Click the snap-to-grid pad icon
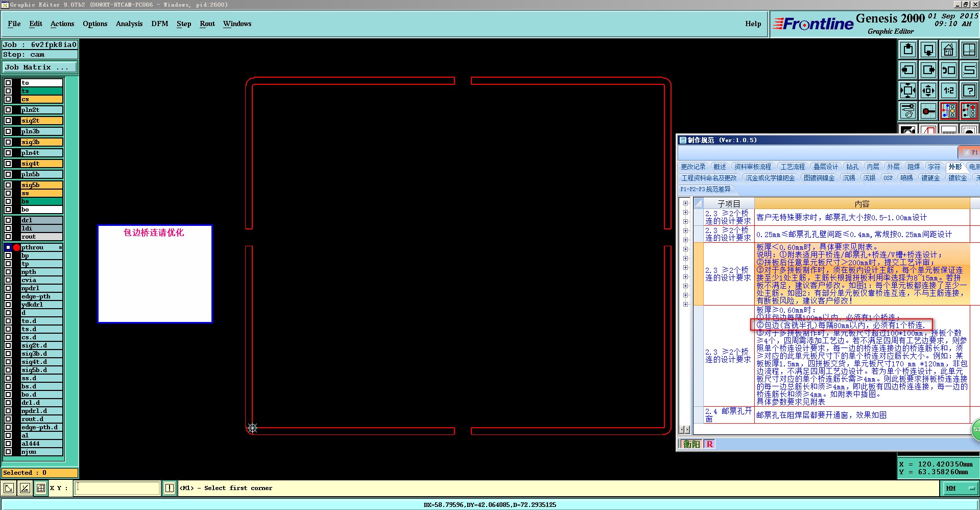 (928, 111)
